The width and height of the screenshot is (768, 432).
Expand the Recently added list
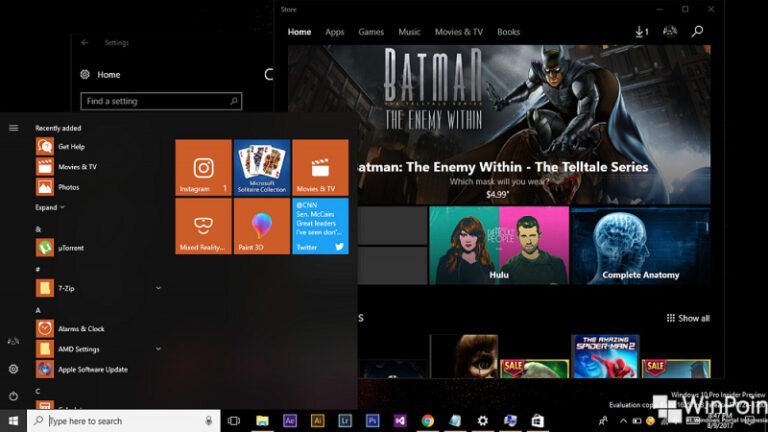(x=50, y=207)
